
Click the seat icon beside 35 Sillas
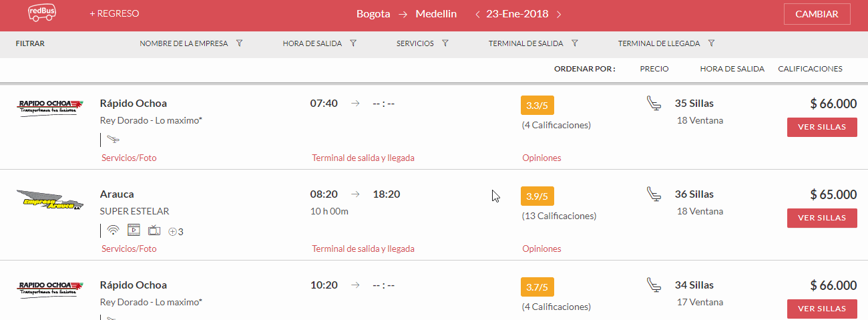coord(654,104)
